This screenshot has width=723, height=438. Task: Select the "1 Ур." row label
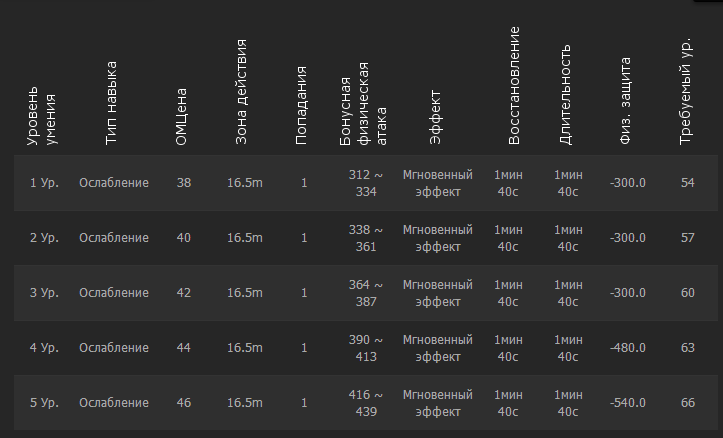click(x=44, y=183)
